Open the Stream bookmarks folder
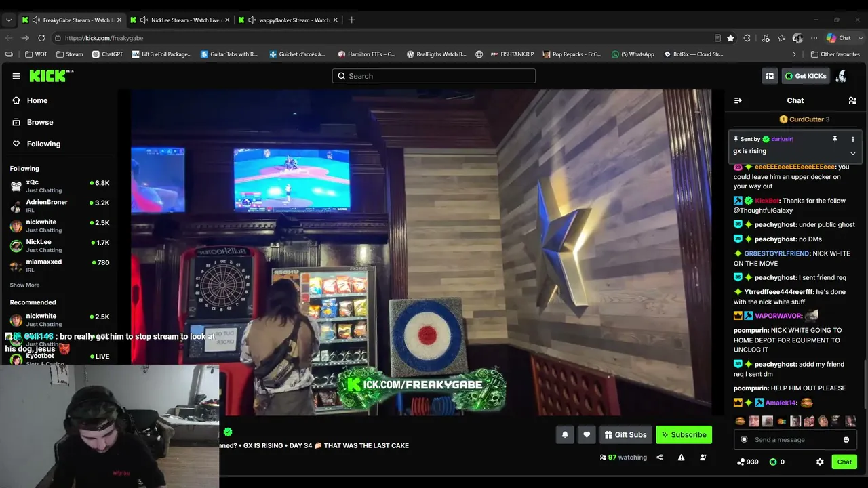The width and height of the screenshot is (868, 488). pos(70,54)
